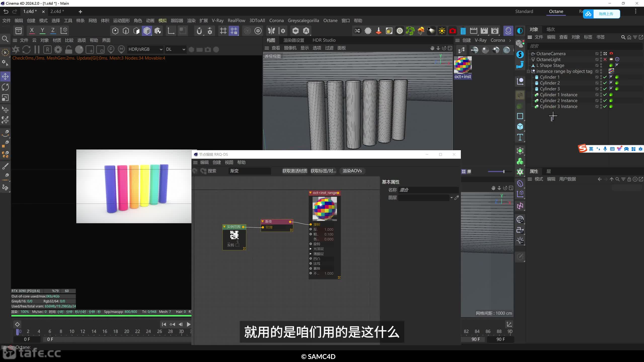Open 创建 menu in node editor
Screen dimensions: 644x362
pyautogui.click(x=217, y=162)
